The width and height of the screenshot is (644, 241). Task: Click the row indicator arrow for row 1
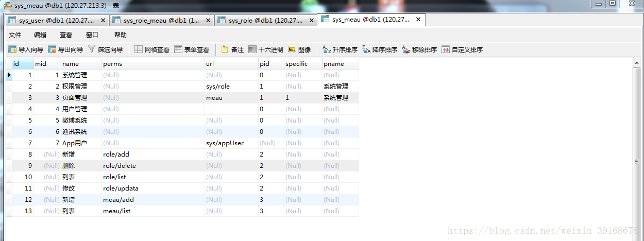[9, 75]
